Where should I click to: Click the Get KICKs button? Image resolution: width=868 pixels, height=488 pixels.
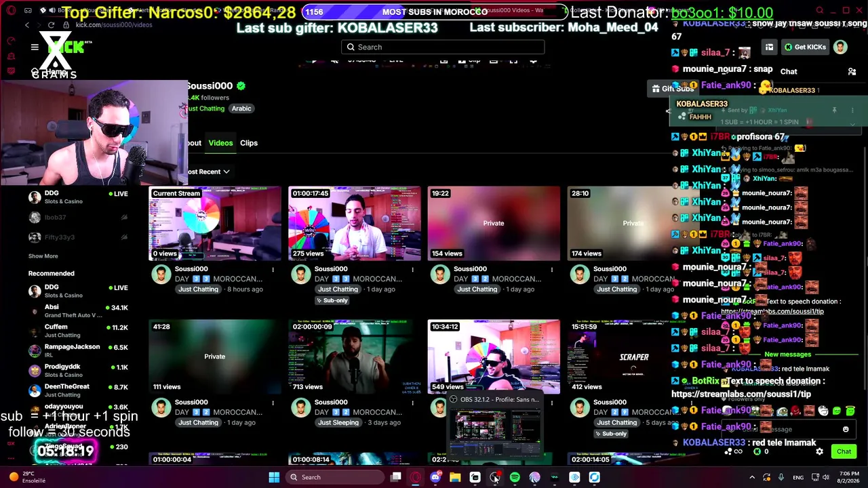(805, 47)
